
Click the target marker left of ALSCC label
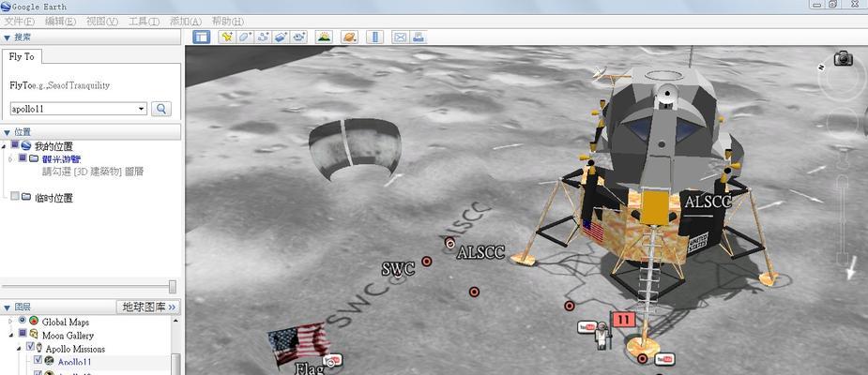(x=450, y=243)
